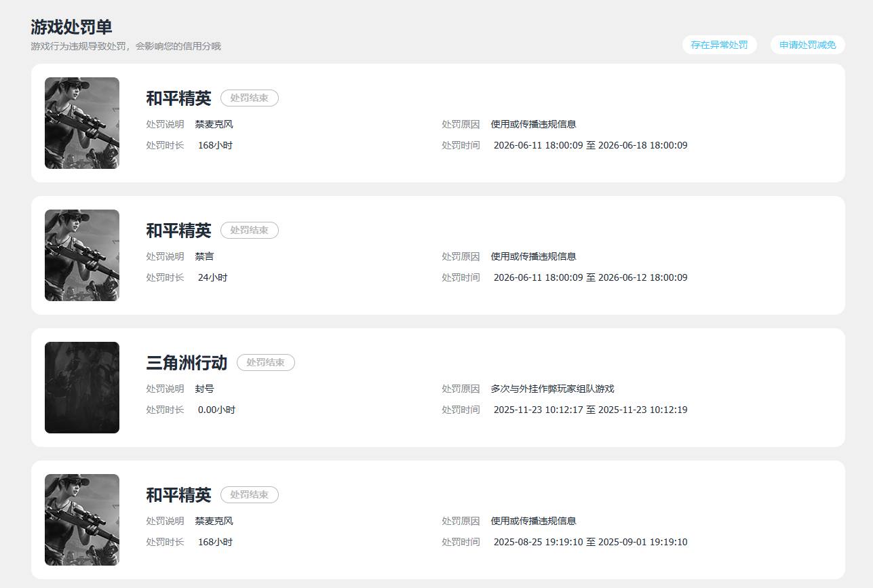Screen dimensions: 873x588
Task: Click the 处罚结束 badge on the 2025-08-25 card
Action: pos(250,495)
